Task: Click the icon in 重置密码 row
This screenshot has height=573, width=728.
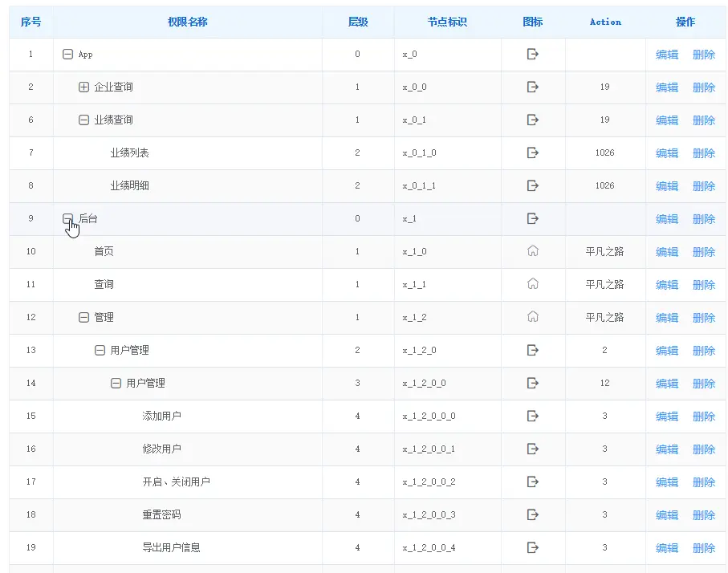Action: point(532,515)
